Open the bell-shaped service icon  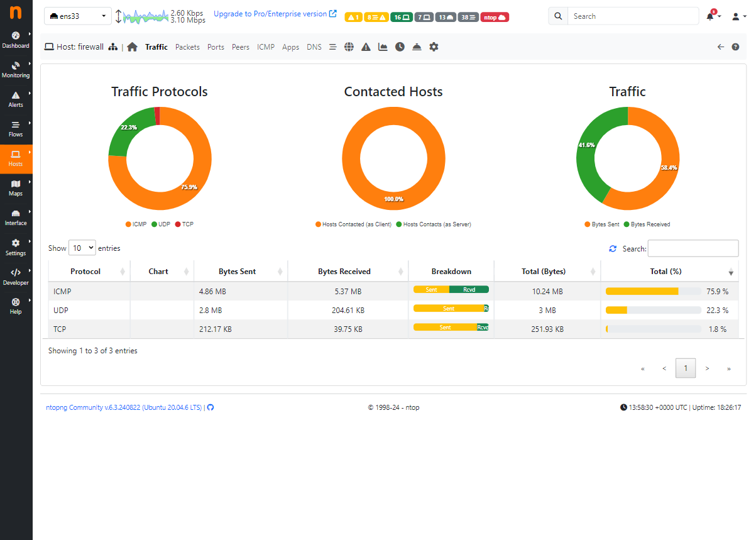[417, 47]
